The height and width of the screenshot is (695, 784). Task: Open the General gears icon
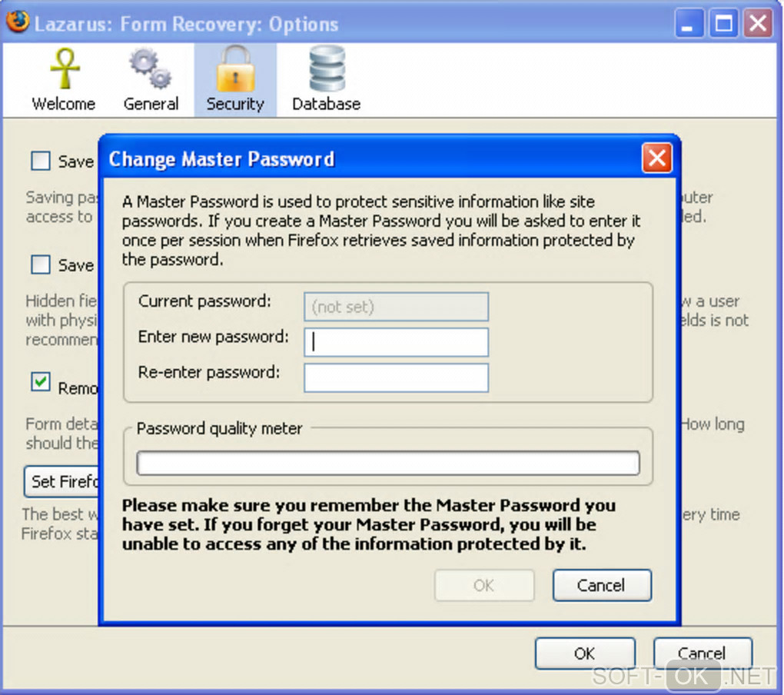[x=150, y=68]
